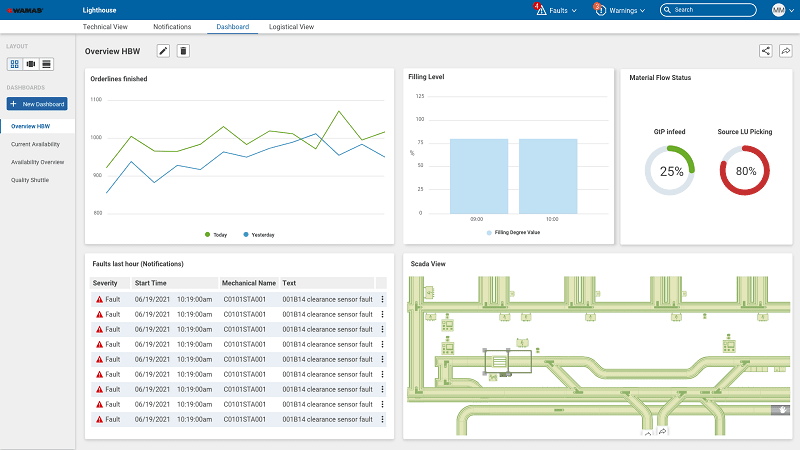
Task: Open Current Availability dashboard link
Action: pyautogui.click(x=34, y=144)
